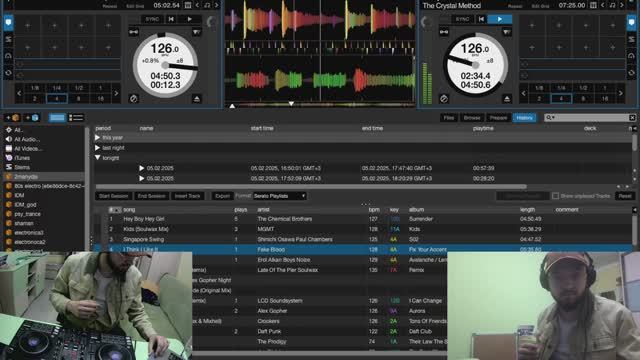640x360 pixels.
Task: Expand the session started at 16:50:01
Action: click(142, 168)
